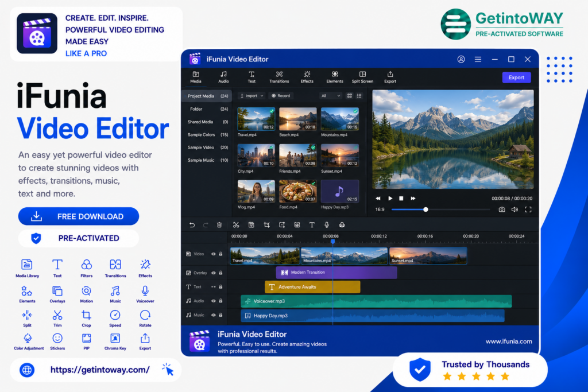588x392 pixels.
Task: Switch media panel to list view
Action: tap(359, 96)
